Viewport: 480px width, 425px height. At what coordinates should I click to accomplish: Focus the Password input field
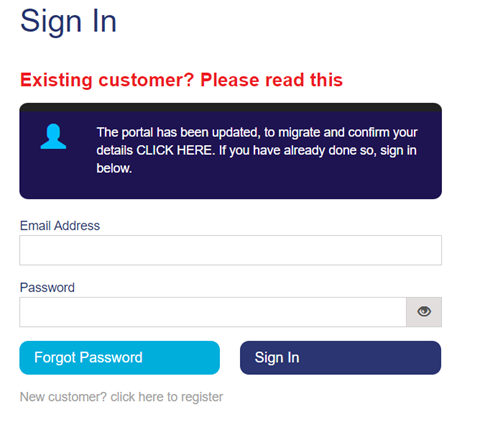pos(213,312)
